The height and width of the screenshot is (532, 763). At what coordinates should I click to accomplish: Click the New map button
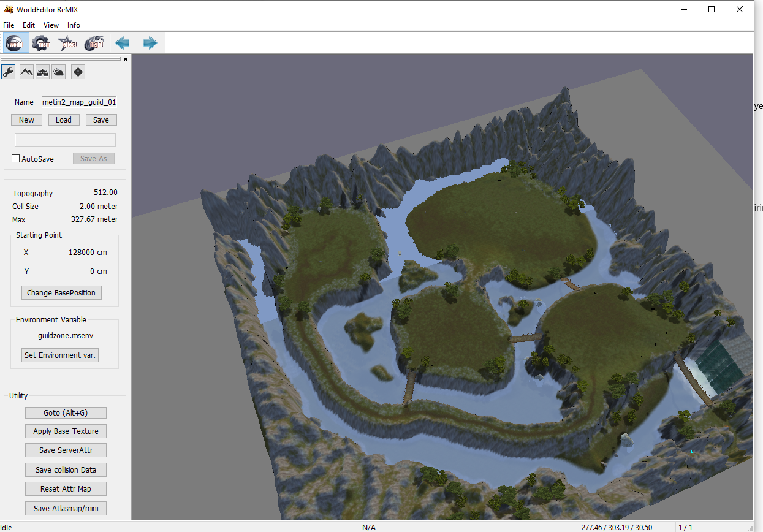[x=26, y=120]
